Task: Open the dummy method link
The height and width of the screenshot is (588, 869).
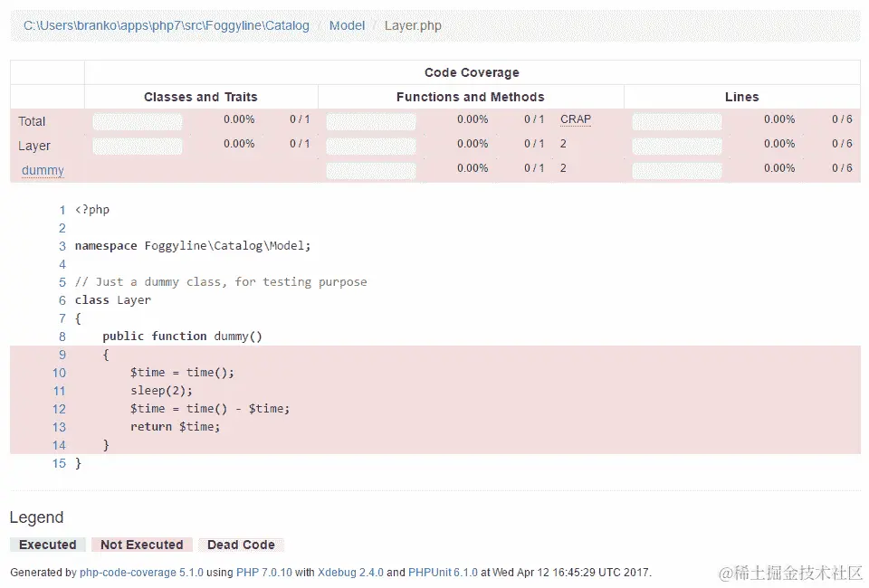Action: pos(43,170)
